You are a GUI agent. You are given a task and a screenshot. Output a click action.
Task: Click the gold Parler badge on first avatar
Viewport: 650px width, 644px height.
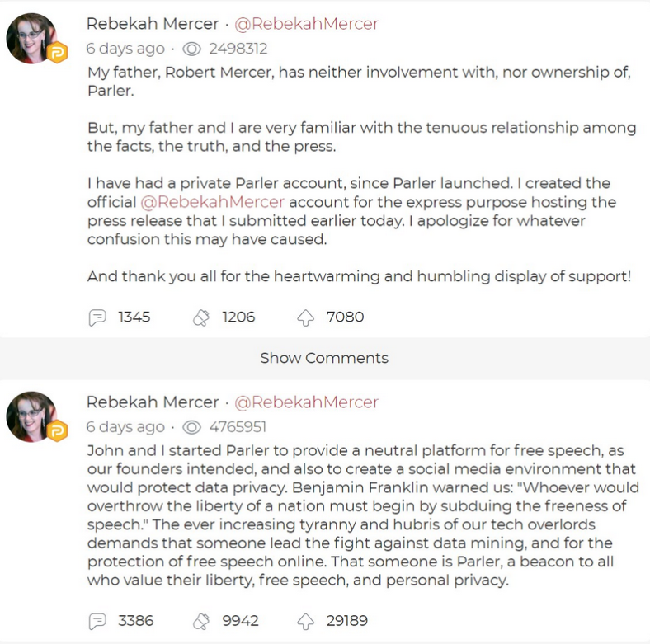[x=57, y=52]
